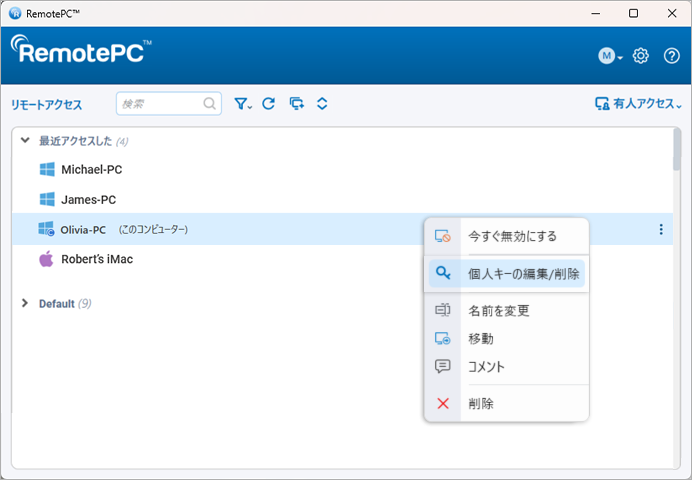The height and width of the screenshot is (480, 692).
Task: Click the 検索 search input field
Action: (169, 104)
